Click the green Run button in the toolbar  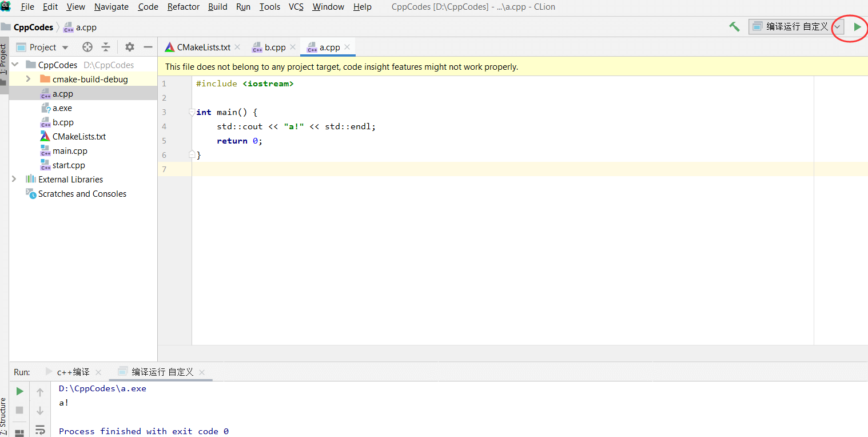click(x=857, y=27)
